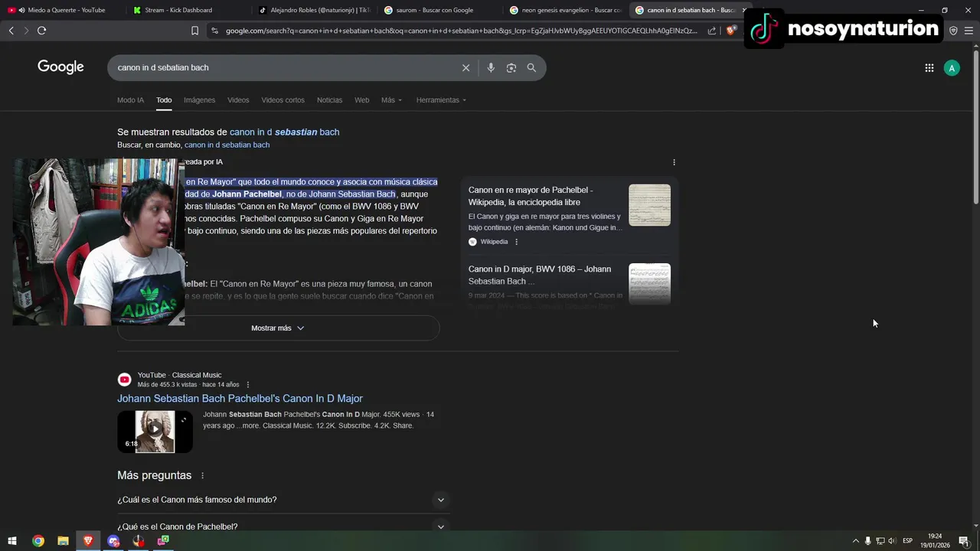Viewport: 980px width, 551px height.
Task: Open the 'Herramientas' dropdown
Action: pos(441,100)
